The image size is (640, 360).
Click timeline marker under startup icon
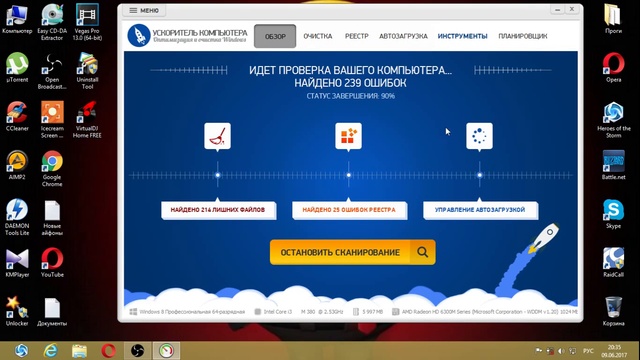480,175
